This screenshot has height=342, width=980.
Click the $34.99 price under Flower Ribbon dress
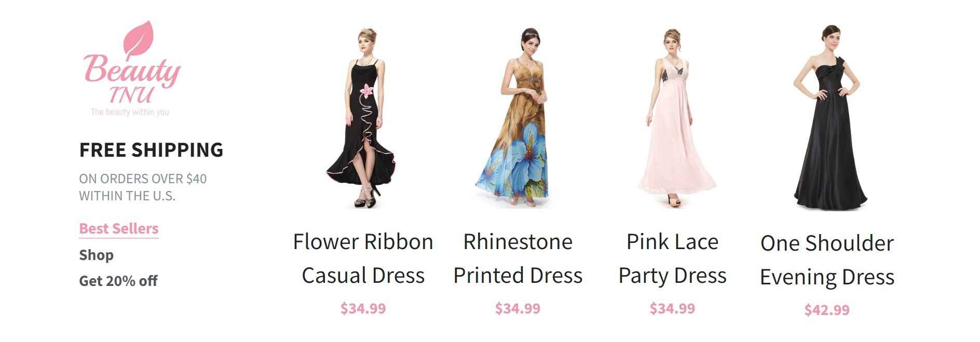point(363,309)
